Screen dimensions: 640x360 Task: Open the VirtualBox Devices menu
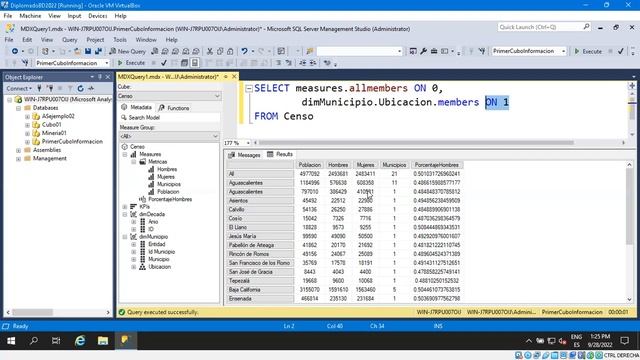[x=98, y=16]
